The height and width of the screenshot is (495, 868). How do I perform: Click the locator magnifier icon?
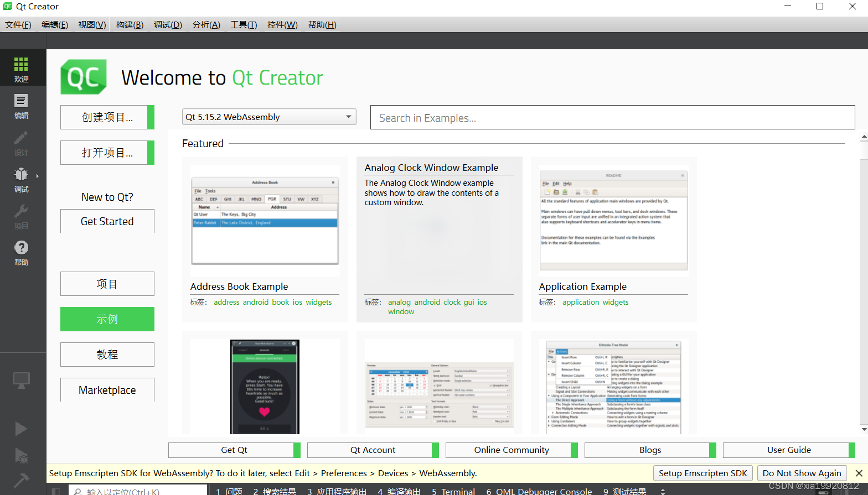(x=77, y=492)
